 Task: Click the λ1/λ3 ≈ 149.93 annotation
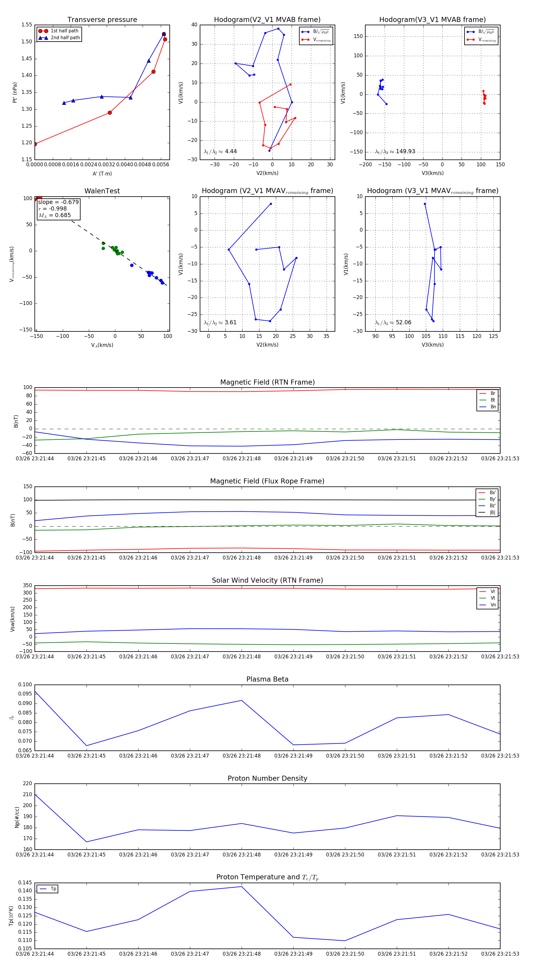point(395,151)
